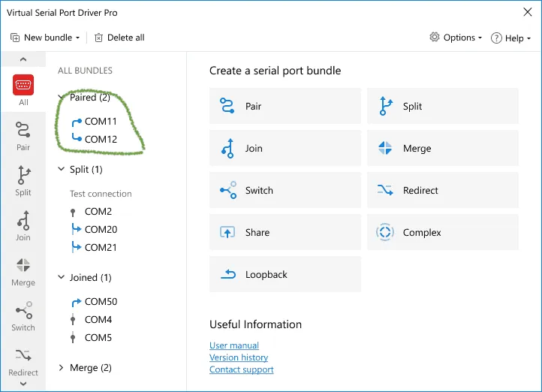Open the Options menu

[x=456, y=38]
